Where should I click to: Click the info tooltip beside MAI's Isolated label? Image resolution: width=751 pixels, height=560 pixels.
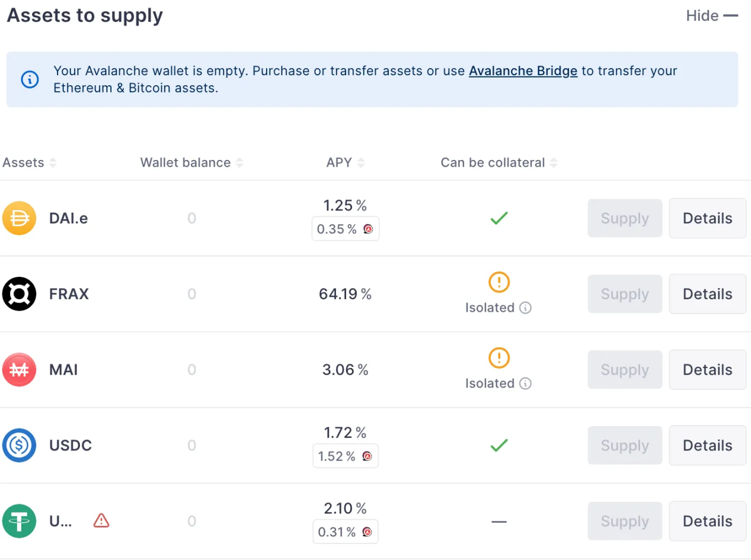click(525, 383)
